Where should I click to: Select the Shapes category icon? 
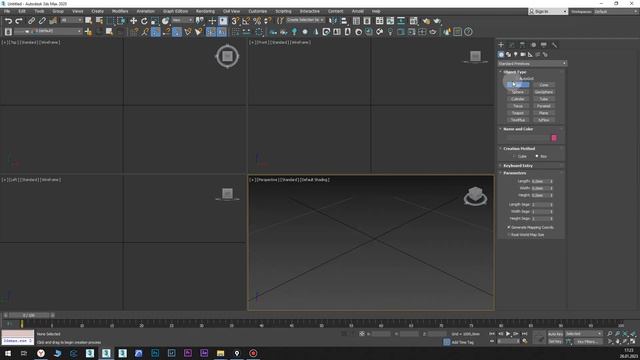coord(509,54)
